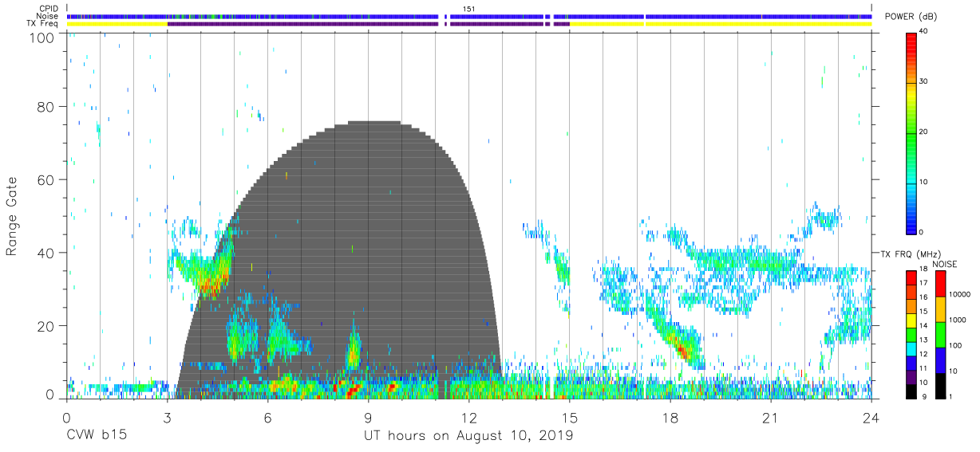The image size is (980, 452).
Task: Click the strong echo patch near 4 UT gate 32
Action: point(209,283)
